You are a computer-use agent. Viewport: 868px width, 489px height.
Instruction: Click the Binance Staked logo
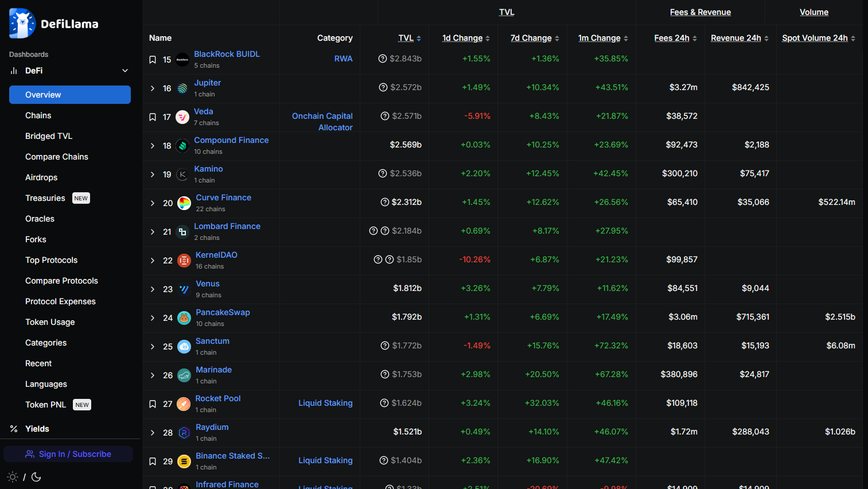pyautogui.click(x=184, y=461)
